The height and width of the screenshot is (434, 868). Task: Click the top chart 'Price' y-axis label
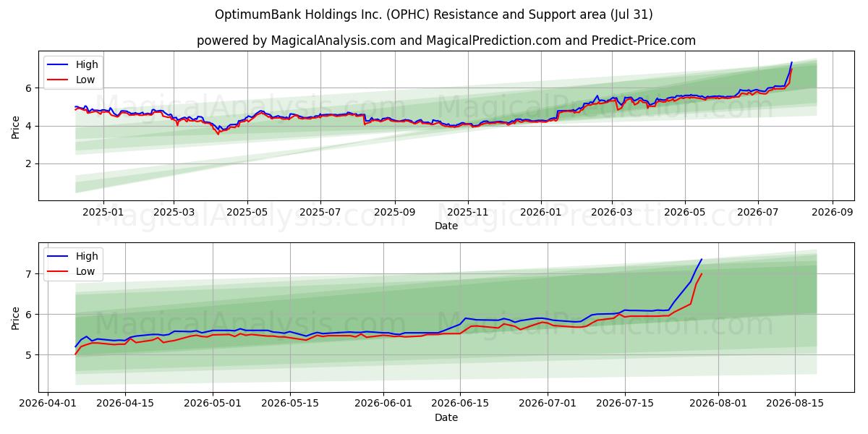point(16,126)
